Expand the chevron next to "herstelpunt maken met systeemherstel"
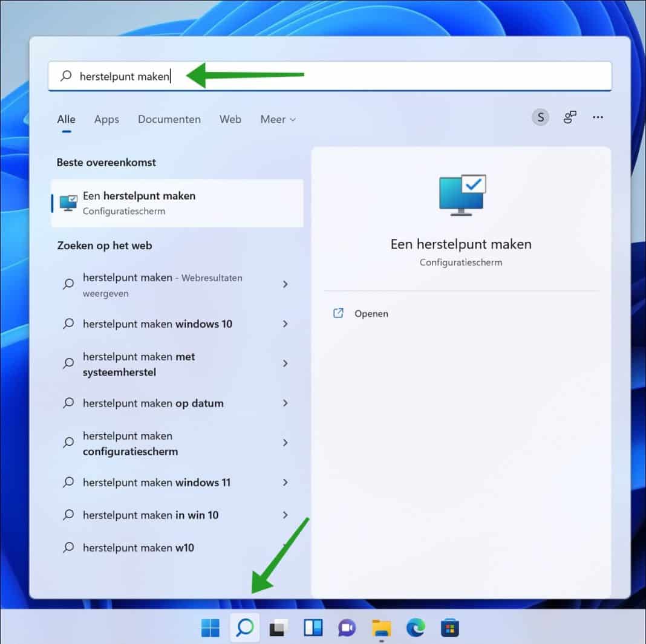 (285, 363)
